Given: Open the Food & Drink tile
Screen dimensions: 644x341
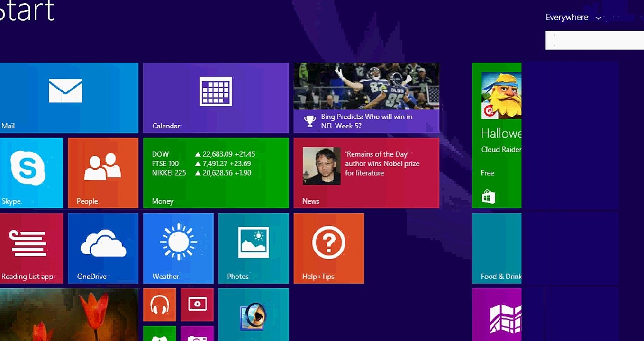Looking at the screenshot, I should point(497,248).
